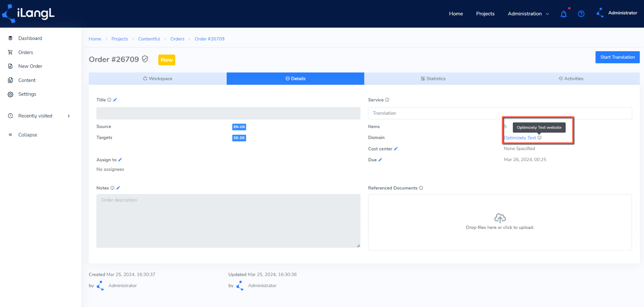The image size is (644, 307).
Task: Switch to the Statistics tab
Action: (x=433, y=78)
